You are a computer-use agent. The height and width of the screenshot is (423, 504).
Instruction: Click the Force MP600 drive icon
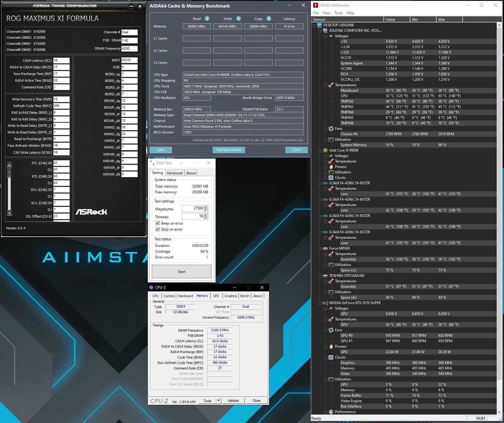[x=325, y=248]
